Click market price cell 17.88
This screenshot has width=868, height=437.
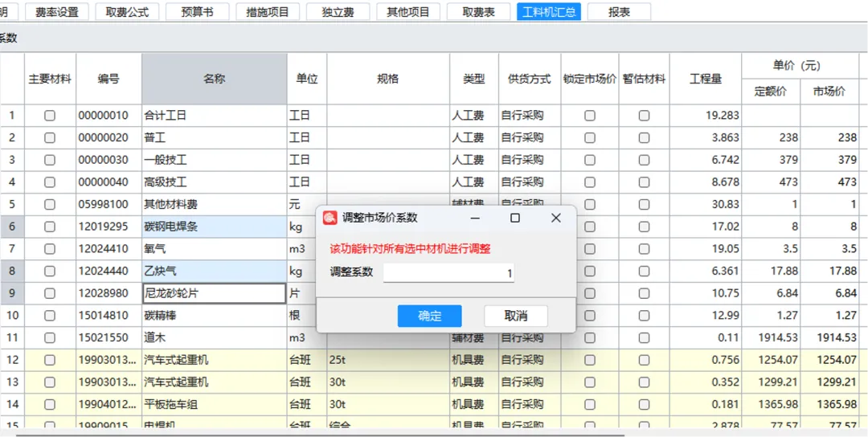coord(829,271)
